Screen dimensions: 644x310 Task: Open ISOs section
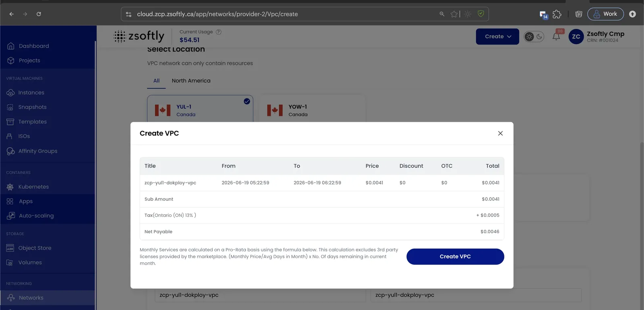(24, 136)
